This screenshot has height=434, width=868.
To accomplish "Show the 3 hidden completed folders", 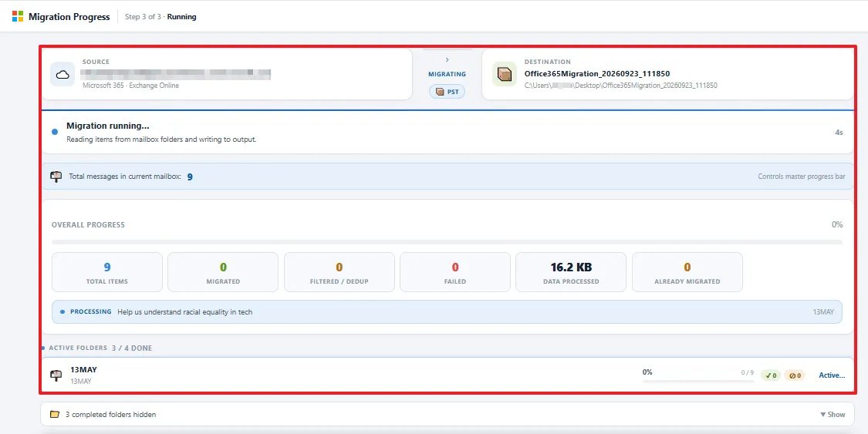I will [833, 414].
